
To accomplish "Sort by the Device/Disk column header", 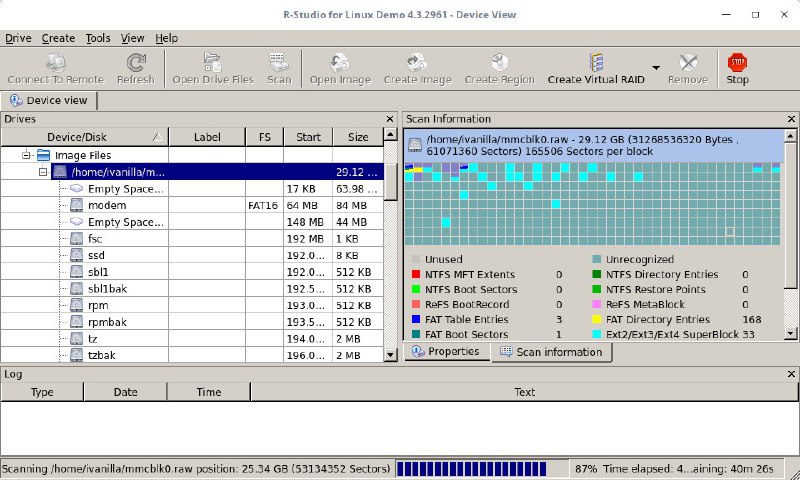I will (85, 137).
